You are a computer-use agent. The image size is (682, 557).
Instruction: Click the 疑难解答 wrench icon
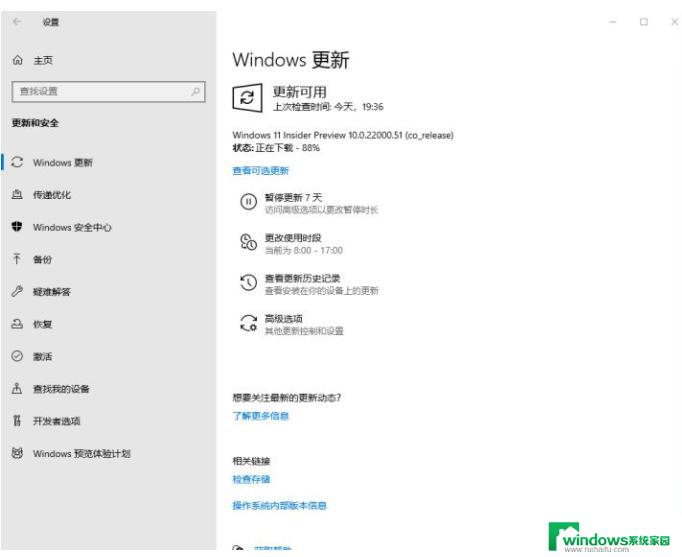click(17, 291)
